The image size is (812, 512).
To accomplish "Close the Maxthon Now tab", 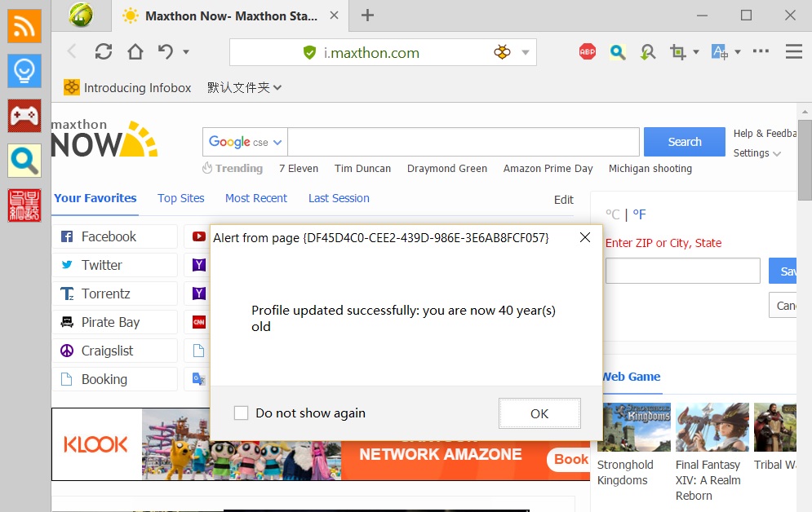I will click(x=335, y=15).
